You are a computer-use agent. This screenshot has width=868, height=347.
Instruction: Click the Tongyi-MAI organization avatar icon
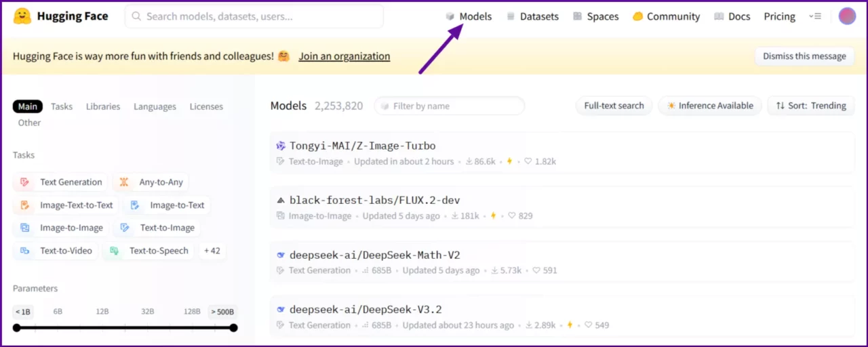pyautogui.click(x=281, y=146)
